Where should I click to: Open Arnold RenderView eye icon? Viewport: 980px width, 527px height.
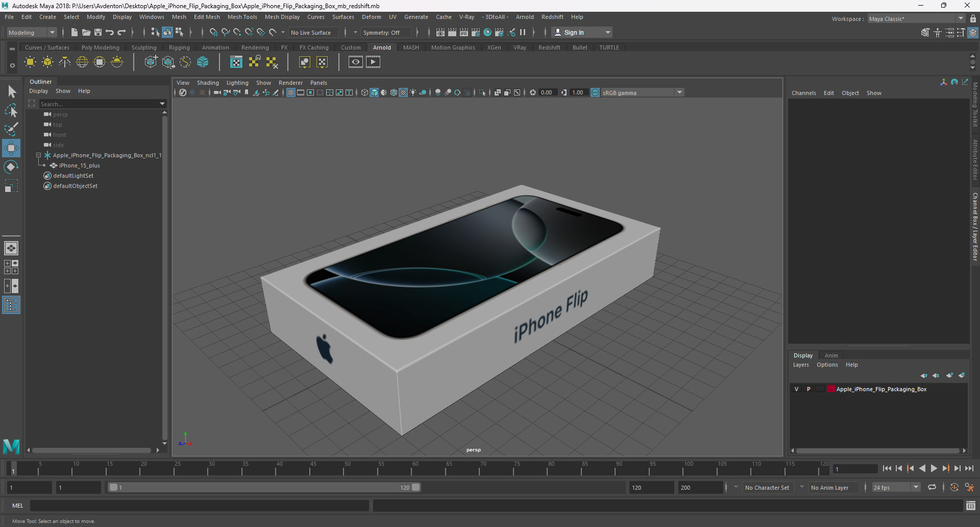(x=356, y=62)
